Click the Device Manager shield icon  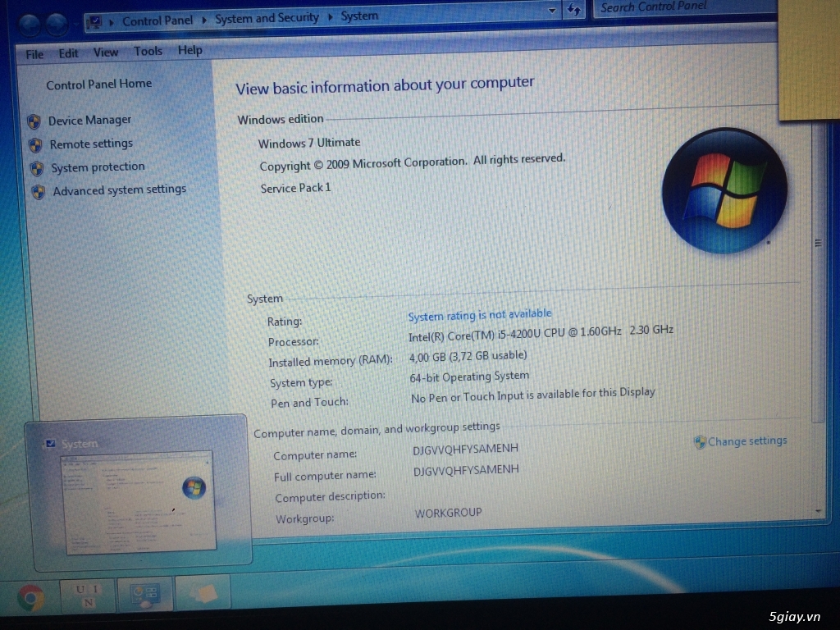(x=34, y=121)
